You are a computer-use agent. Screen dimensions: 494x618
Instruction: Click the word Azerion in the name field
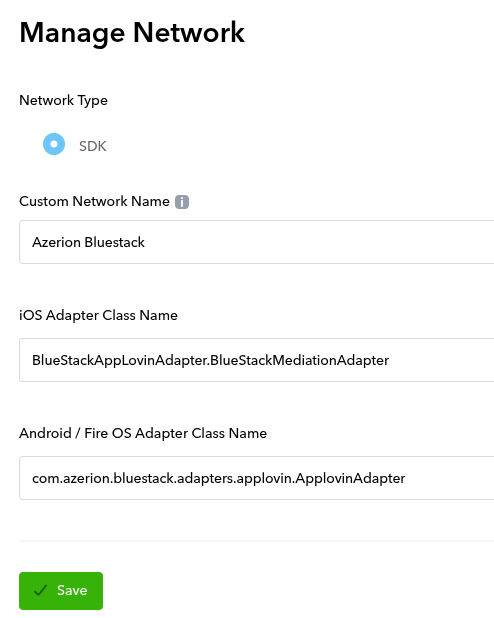(x=56, y=242)
